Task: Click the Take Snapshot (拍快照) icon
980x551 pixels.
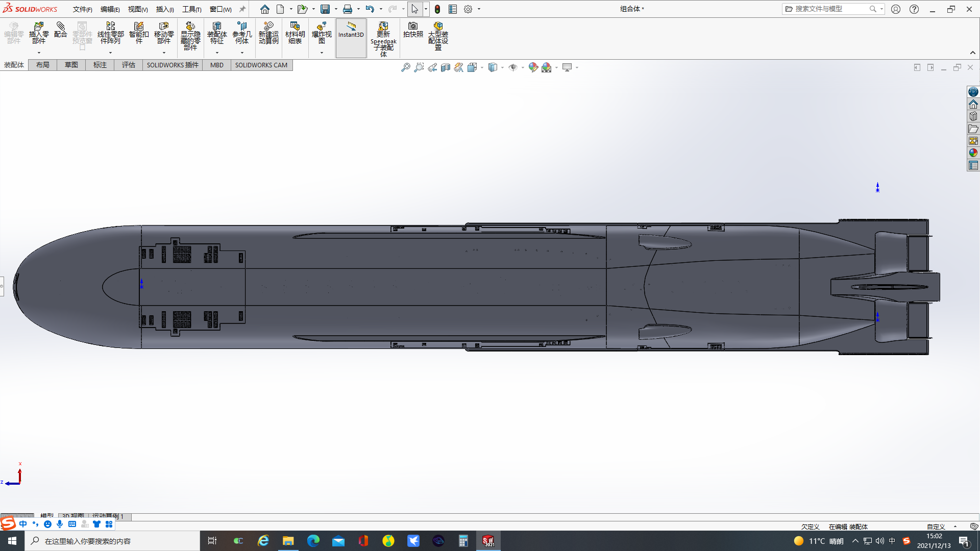Action: (413, 30)
